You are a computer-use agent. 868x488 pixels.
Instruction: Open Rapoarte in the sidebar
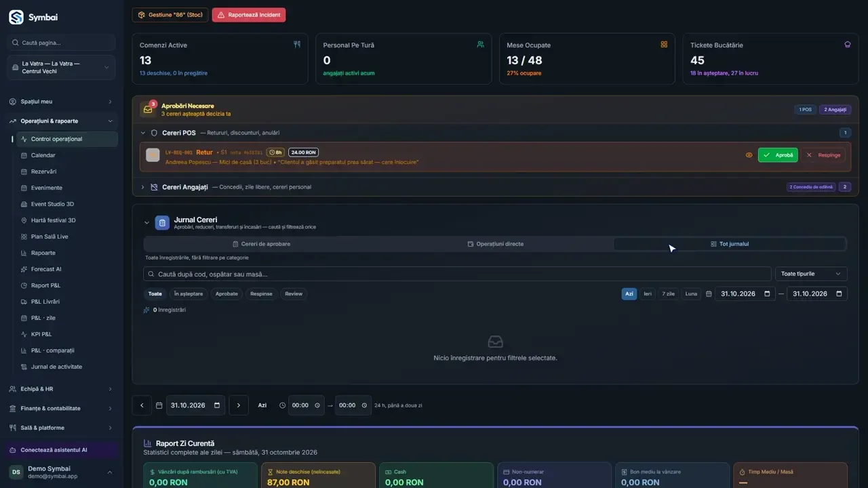pos(43,253)
